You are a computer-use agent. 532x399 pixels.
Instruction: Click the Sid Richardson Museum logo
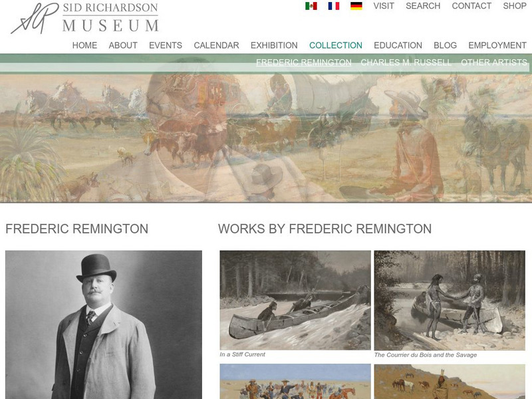(x=85, y=18)
